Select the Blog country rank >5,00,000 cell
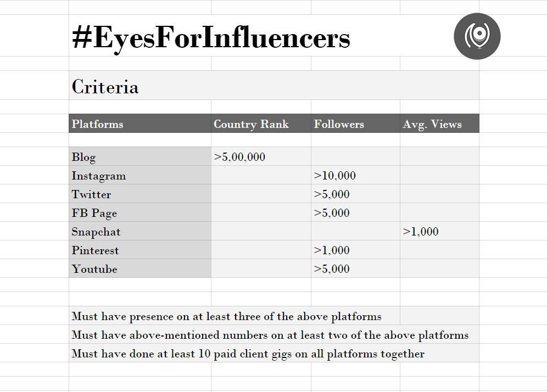547x392 pixels. tap(261, 156)
